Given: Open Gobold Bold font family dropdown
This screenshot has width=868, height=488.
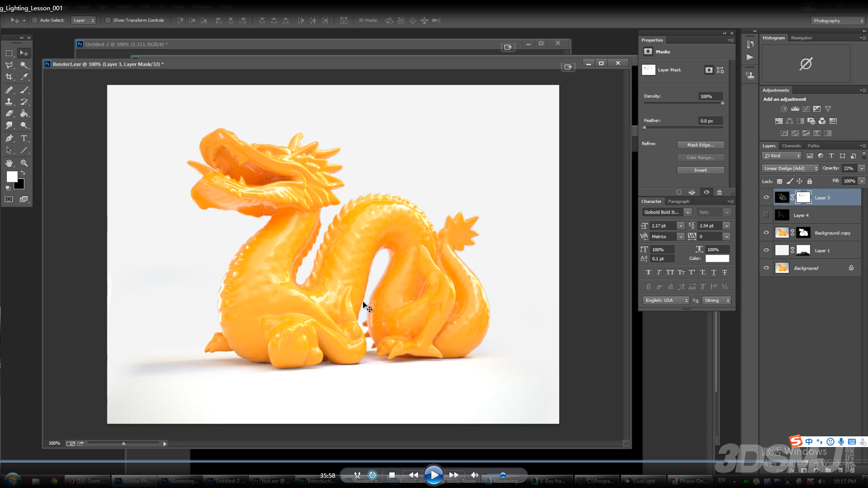Looking at the screenshot, I should (x=687, y=213).
